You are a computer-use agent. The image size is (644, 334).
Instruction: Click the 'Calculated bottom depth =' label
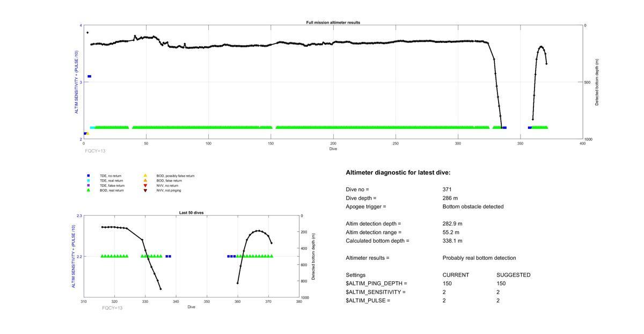tap(377, 241)
